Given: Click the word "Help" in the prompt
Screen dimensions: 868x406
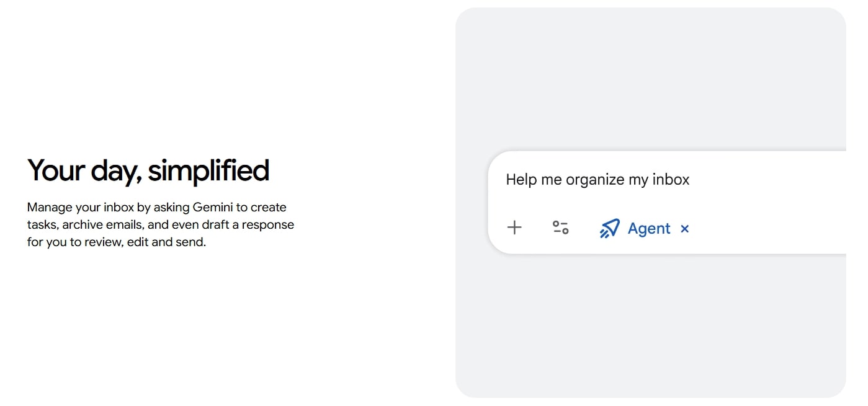Looking at the screenshot, I should click(521, 180).
